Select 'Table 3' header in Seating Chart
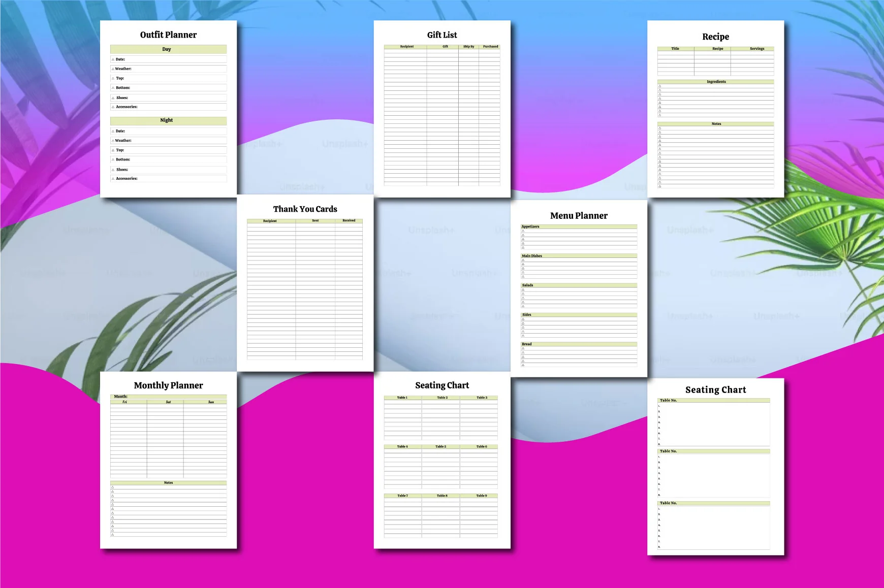This screenshot has height=588, width=884. pyautogui.click(x=479, y=398)
